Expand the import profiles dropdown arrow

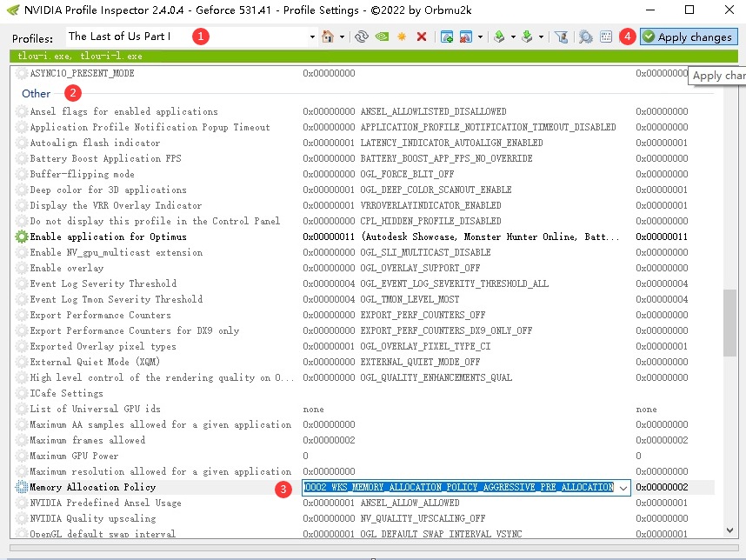(x=541, y=37)
